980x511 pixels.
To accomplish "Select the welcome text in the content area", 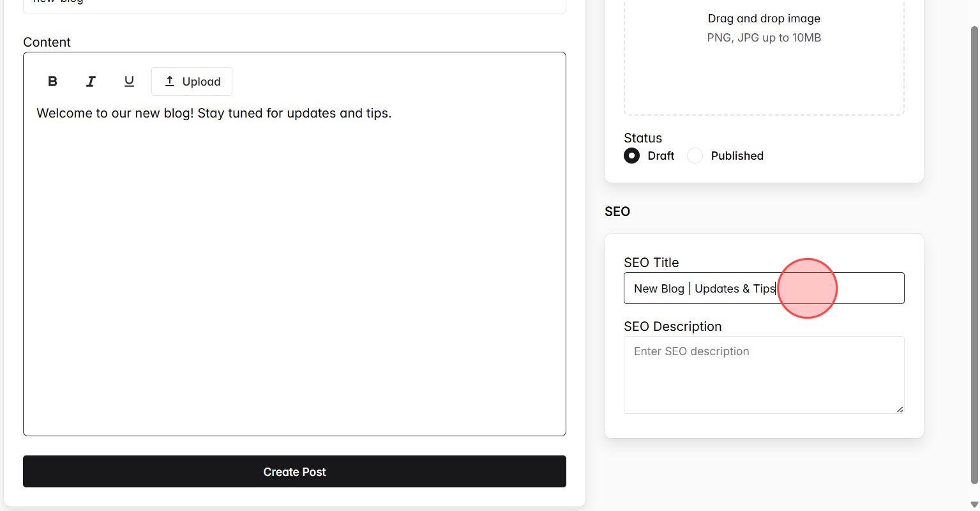I will point(214,113).
